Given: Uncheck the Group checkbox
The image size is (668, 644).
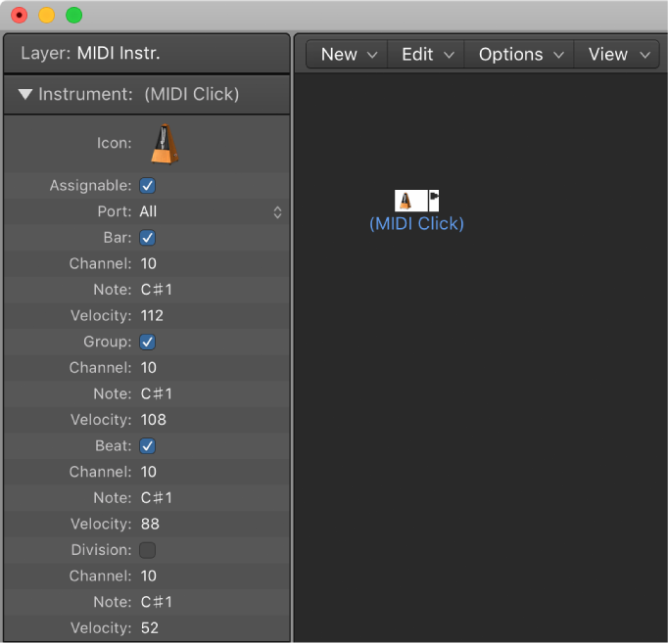Looking at the screenshot, I should click(x=147, y=342).
